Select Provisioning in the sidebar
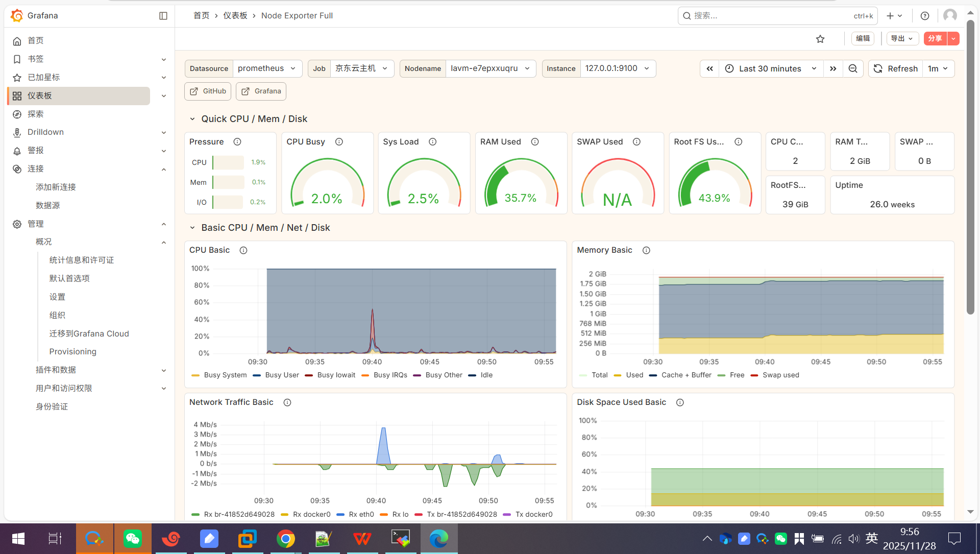The height and width of the screenshot is (554, 980). (73, 351)
